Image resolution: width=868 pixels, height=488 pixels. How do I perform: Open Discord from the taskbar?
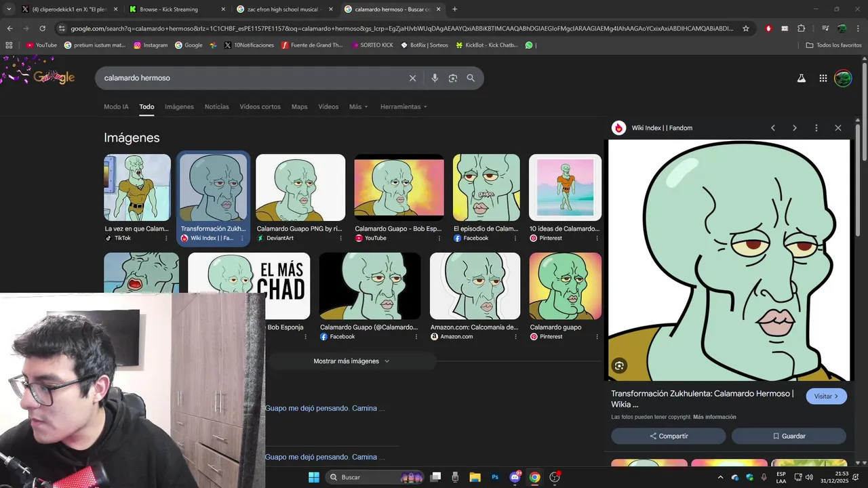point(515,477)
